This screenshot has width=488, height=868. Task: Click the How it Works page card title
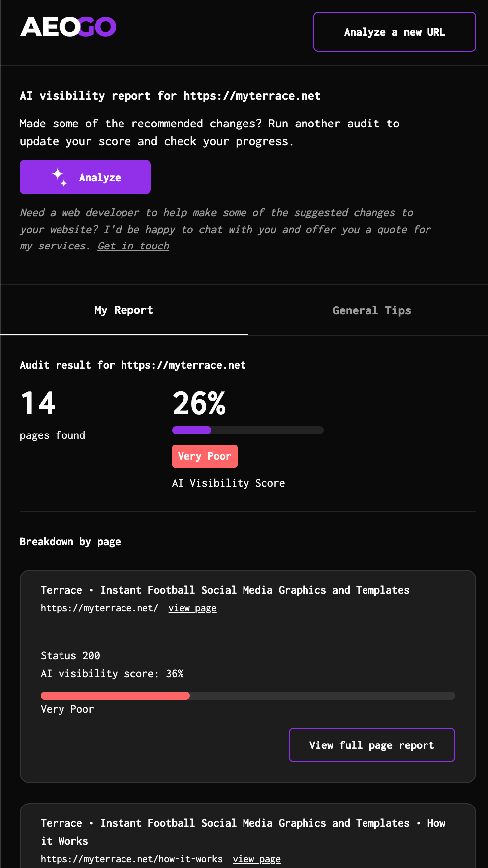pyautogui.click(x=243, y=832)
